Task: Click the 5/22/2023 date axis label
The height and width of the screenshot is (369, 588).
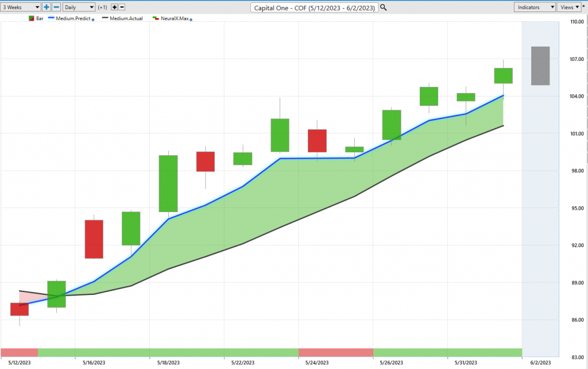Action: tap(243, 363)
